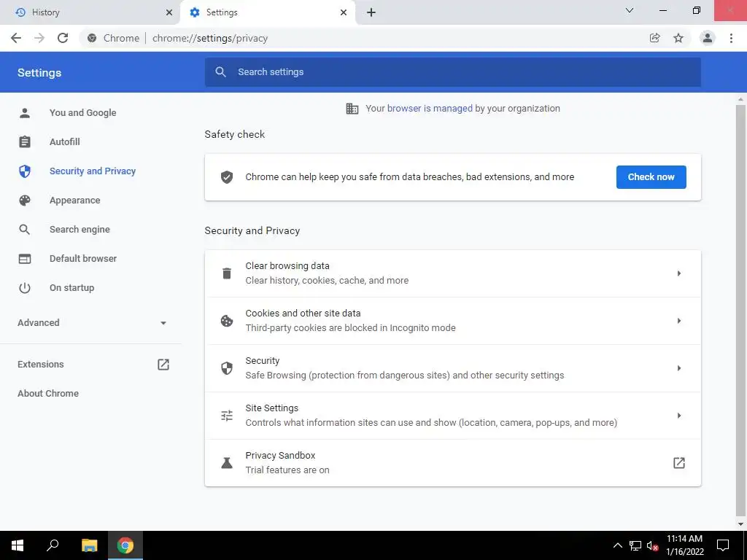
Task: Click the address bar URL
Action: pyautogui.click(x=210, y=38)
